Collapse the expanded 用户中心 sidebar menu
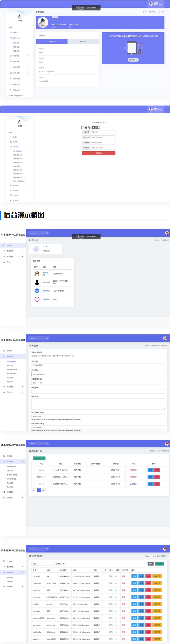This screenshot has height=644, width=170. click(29, 38)
